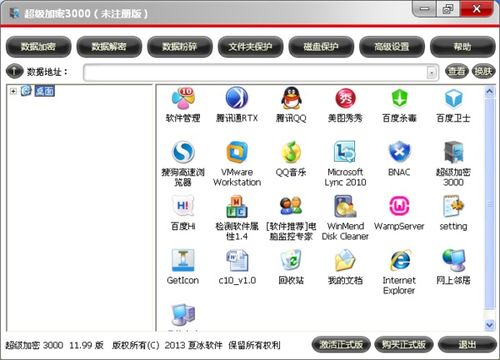Select the VMware Workstation icon

click(x=237, y=152)
